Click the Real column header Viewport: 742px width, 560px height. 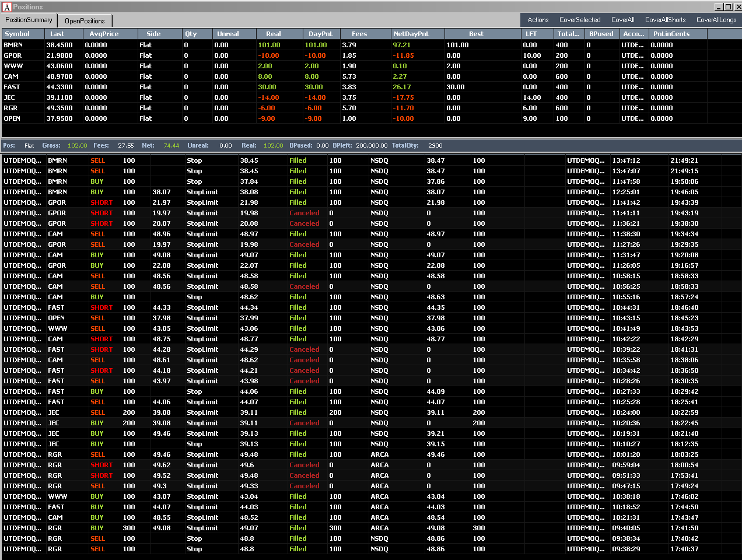coord(279,34)
